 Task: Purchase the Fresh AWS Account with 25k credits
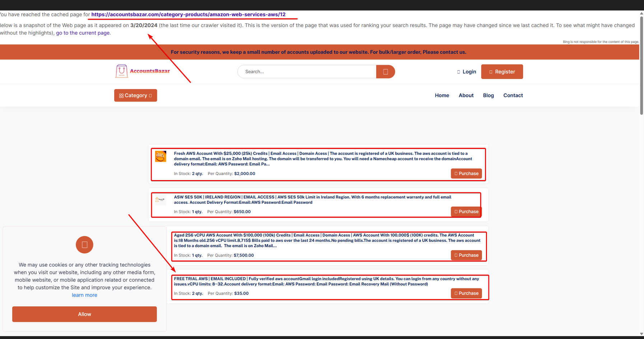[x=466, y=174]
